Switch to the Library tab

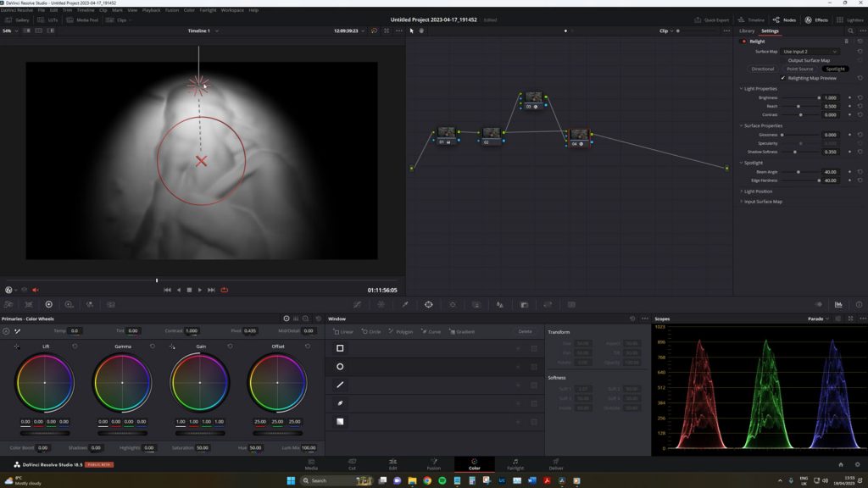point(747,31)
